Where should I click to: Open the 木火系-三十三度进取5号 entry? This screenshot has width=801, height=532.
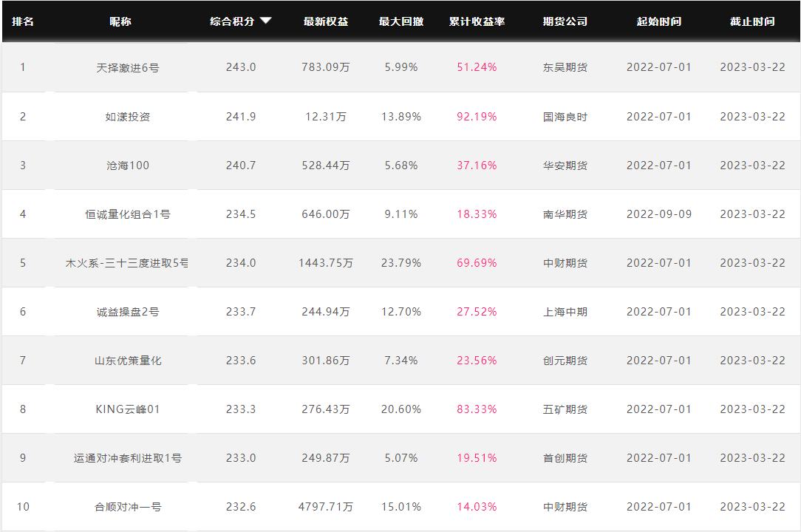(x=126, y=263)
